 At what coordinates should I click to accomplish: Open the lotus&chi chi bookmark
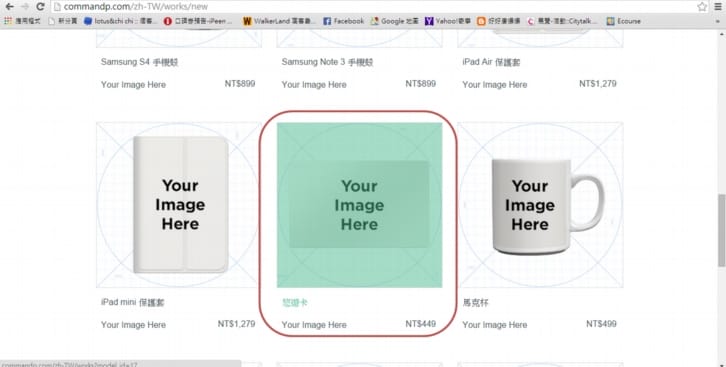tap(120, 21)
